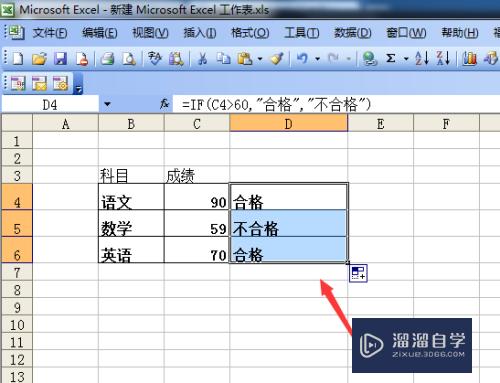Select column B header
Image resolution: width=500 pixels, height=383 pixels.
(x=131, y=124)
